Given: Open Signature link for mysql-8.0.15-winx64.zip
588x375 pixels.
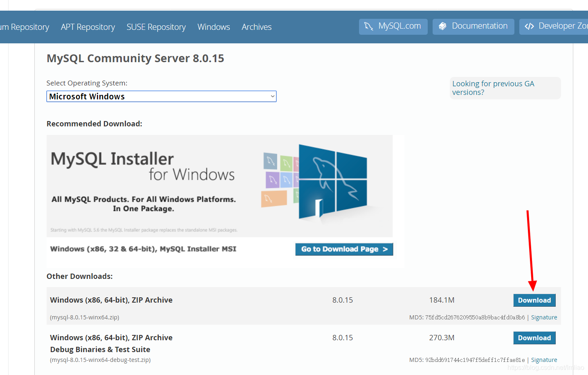Looking at the screenshot, I should 544,317.
